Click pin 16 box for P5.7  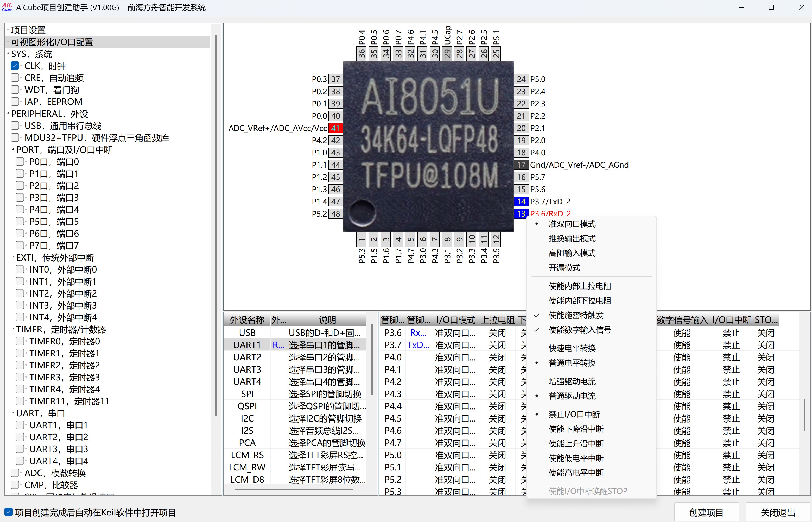pyautogui.click(x=521, y=177)
